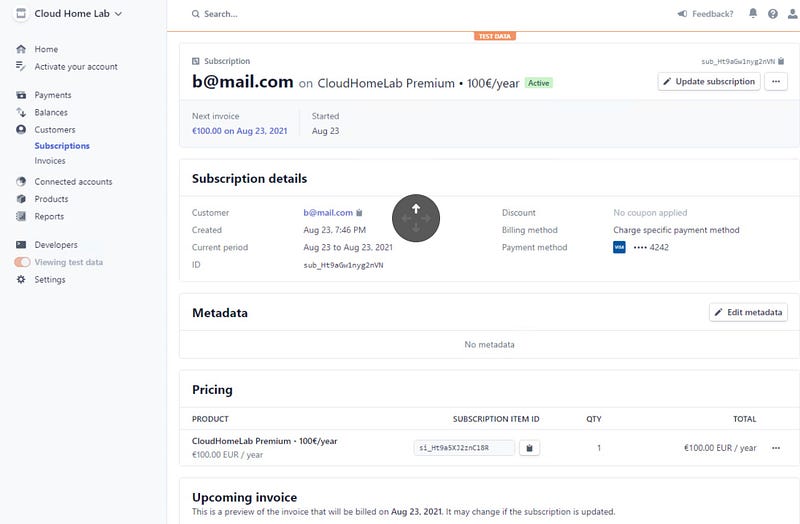This screenshot has height=524, width=800.
Task: Open the help question mark icon
Action: click(772, 14)
